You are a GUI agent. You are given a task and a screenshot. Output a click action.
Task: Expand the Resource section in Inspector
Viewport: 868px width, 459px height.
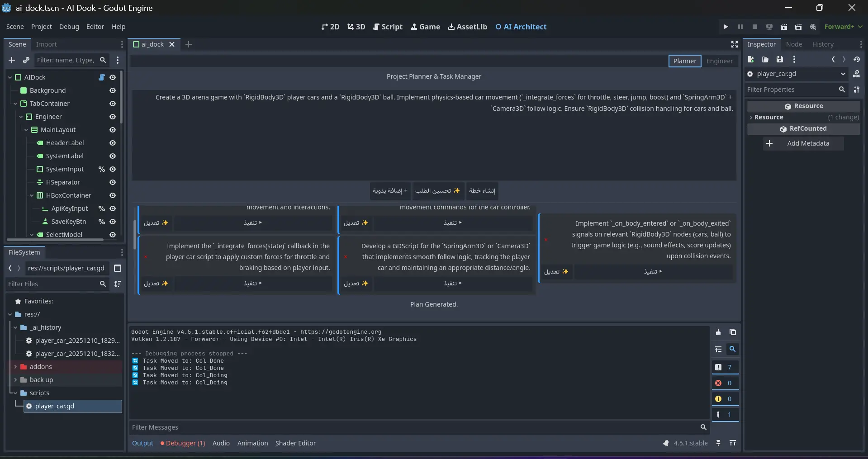(x=752, y=117)
